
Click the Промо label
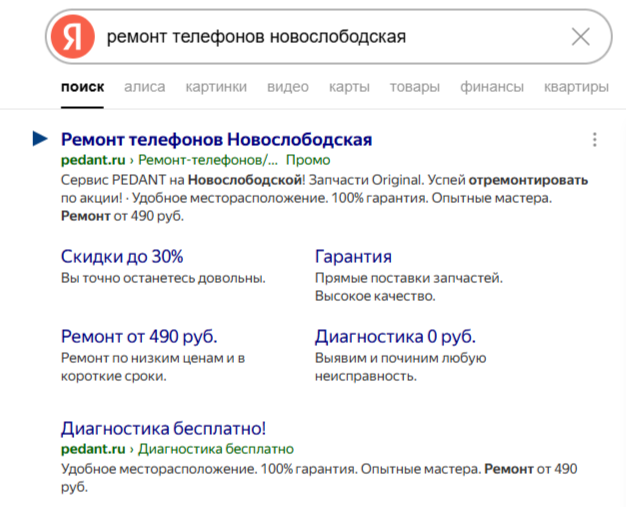308,160
